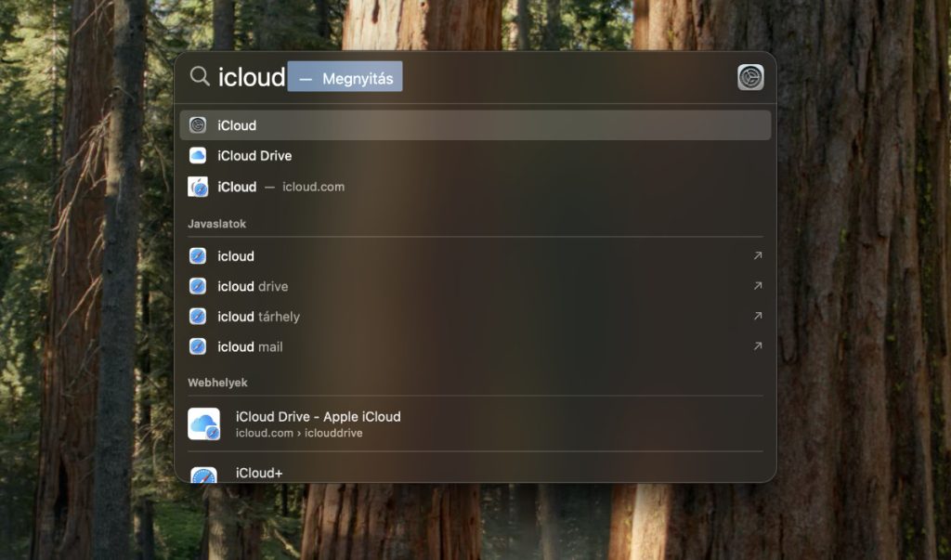
Task: Select the 'icloud drive' search suggestion
Action: pos(475,286)
